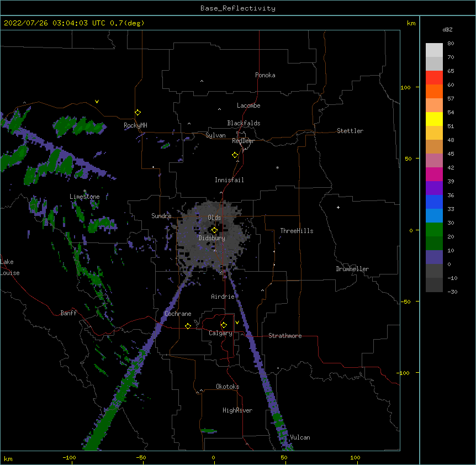Screen dimensions: 476x465
Task: Click the yellow diamond marker above Calgary label
Action: tap(224, 325)
